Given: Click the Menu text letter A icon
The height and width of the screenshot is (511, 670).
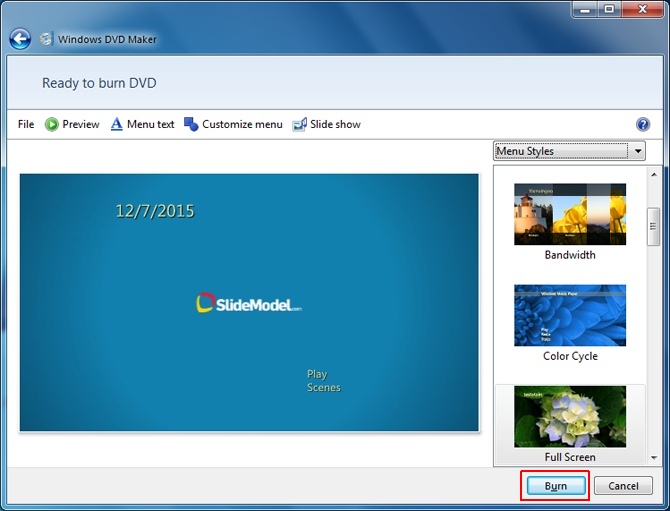Looking at the screenshot, I should [116, 124].
